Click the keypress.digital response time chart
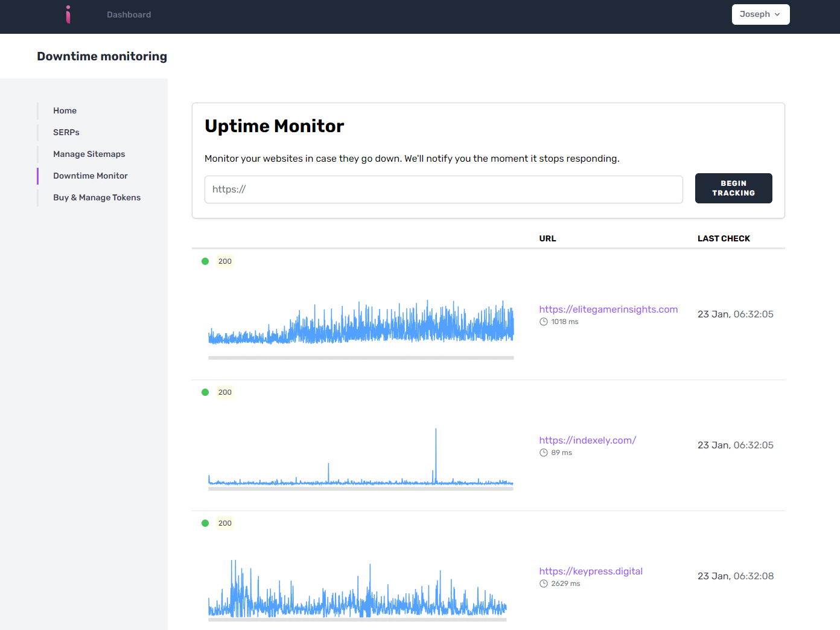 pos(358,590)
